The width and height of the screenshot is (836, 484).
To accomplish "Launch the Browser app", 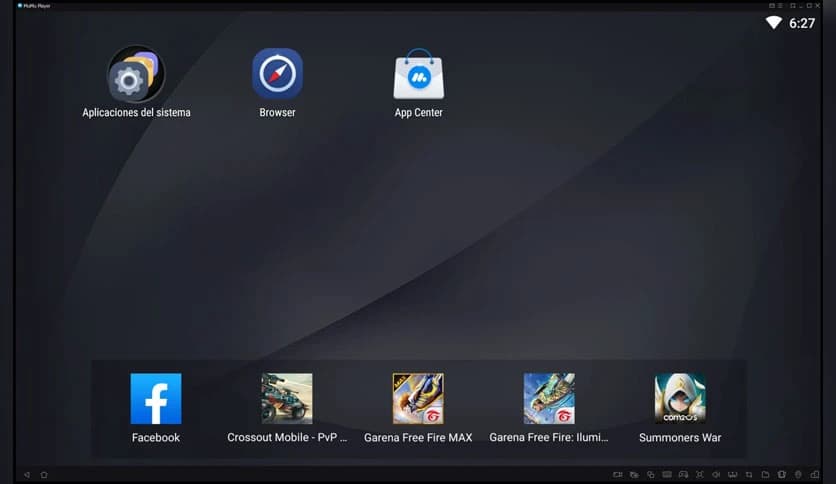I will click(x=277, y=75).
